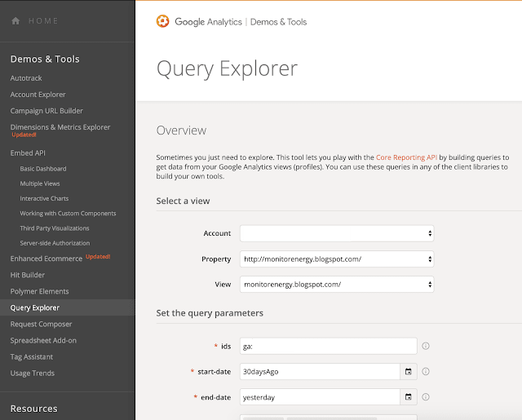
Task: Click the Query Explorer page title
Action: 227,69
